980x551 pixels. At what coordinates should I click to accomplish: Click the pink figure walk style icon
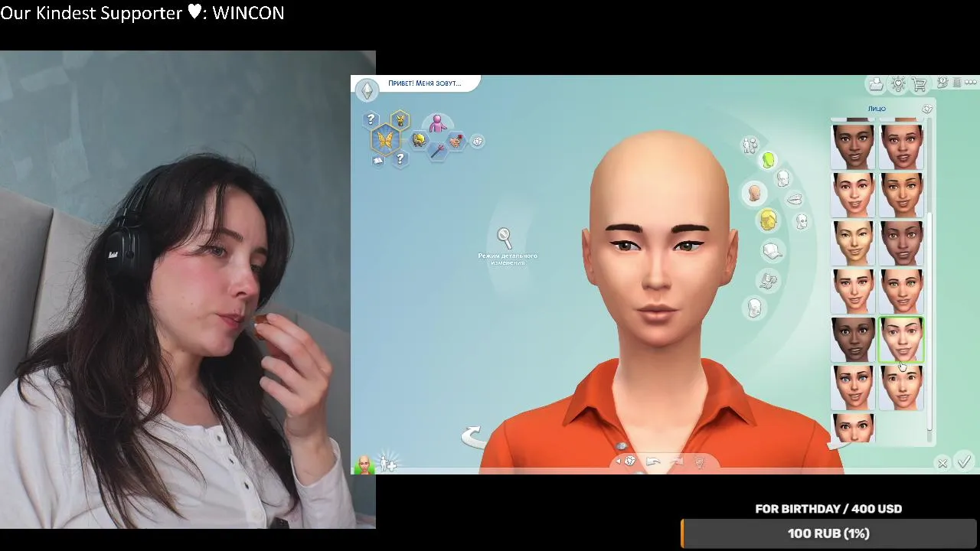[437, 123]
